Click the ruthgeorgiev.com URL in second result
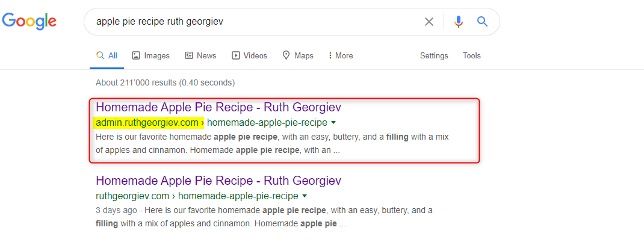Viewport: 644px width, 248px height. (132, 196)
